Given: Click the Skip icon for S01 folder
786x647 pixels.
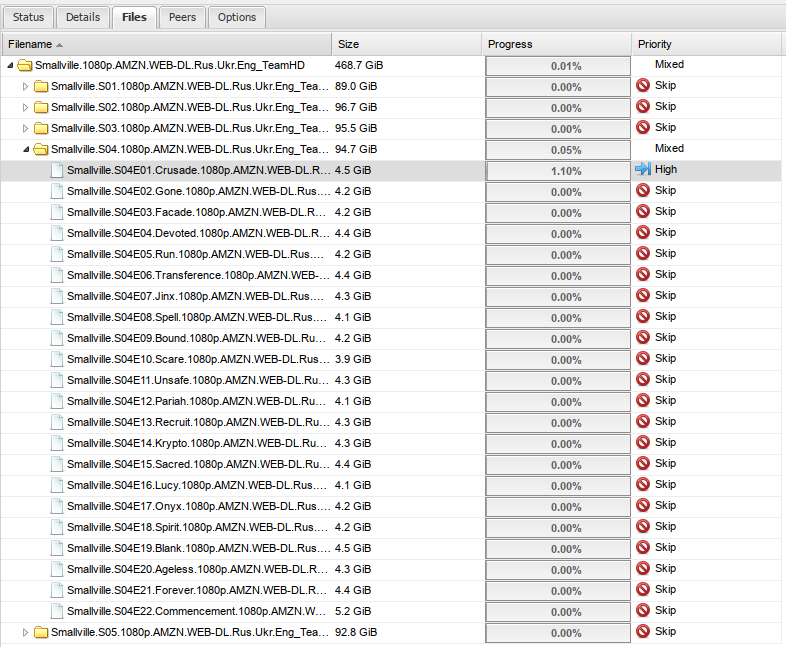Looking at the screenshot, I should click(643, 85).
